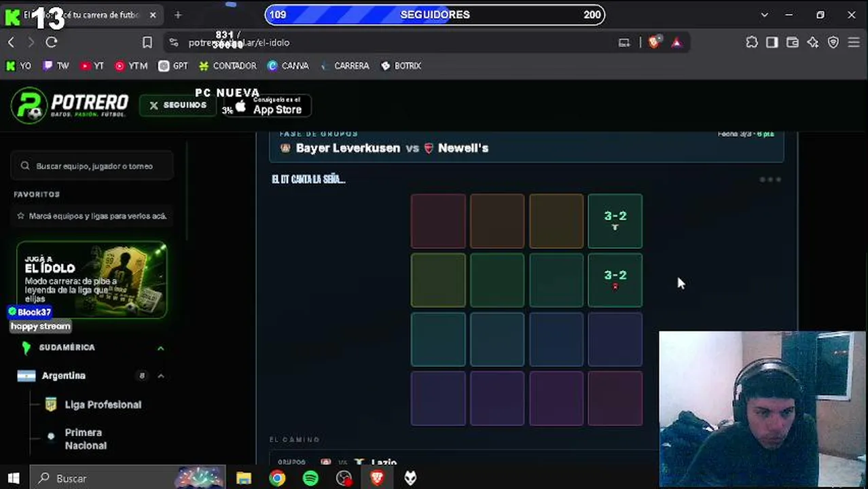
Task: Open Spotify from the taskbar
Action: pyautogui.click(x=310, y=478)
